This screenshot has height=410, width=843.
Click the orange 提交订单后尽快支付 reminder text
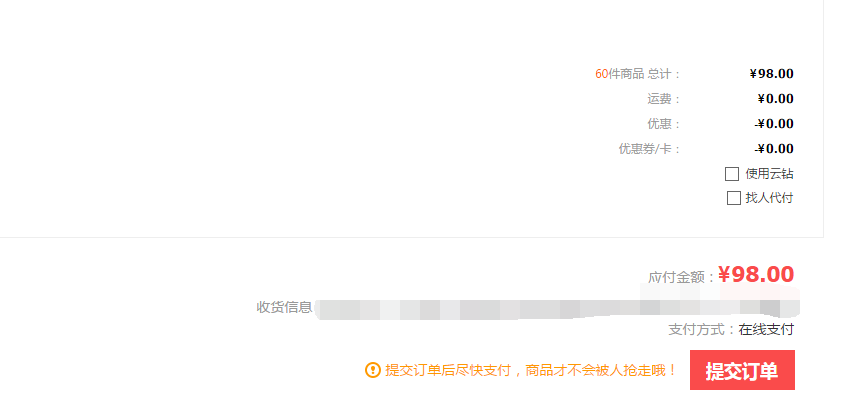531,370
